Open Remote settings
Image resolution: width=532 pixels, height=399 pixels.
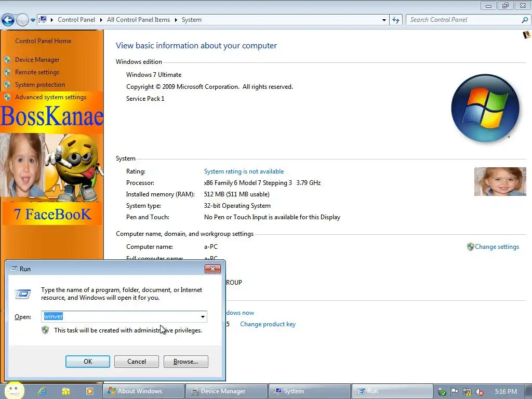[x=37, y=72]
